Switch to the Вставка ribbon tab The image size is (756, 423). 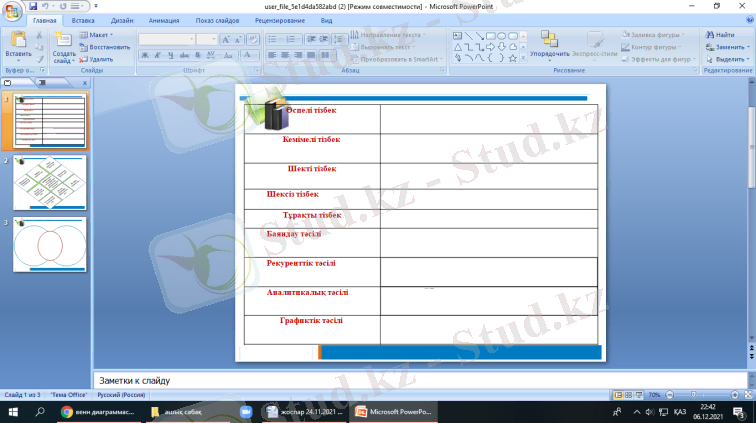tap(83, 20)
